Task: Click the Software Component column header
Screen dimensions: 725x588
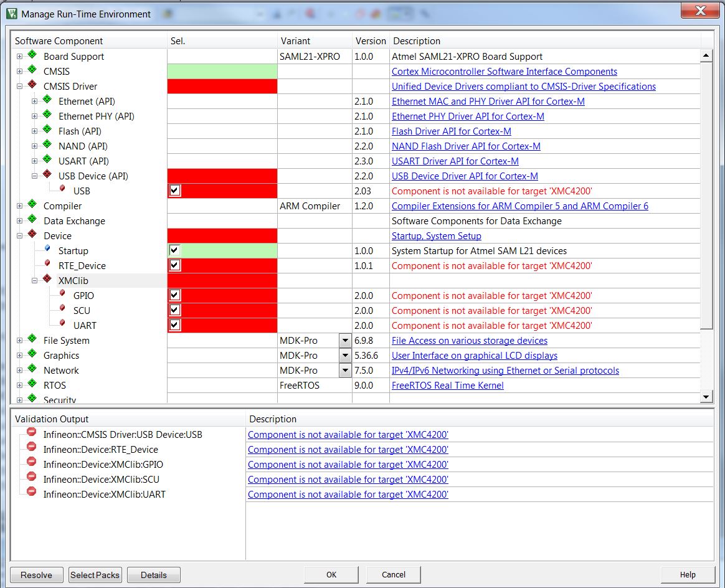Action: click(x=59, y=41)
